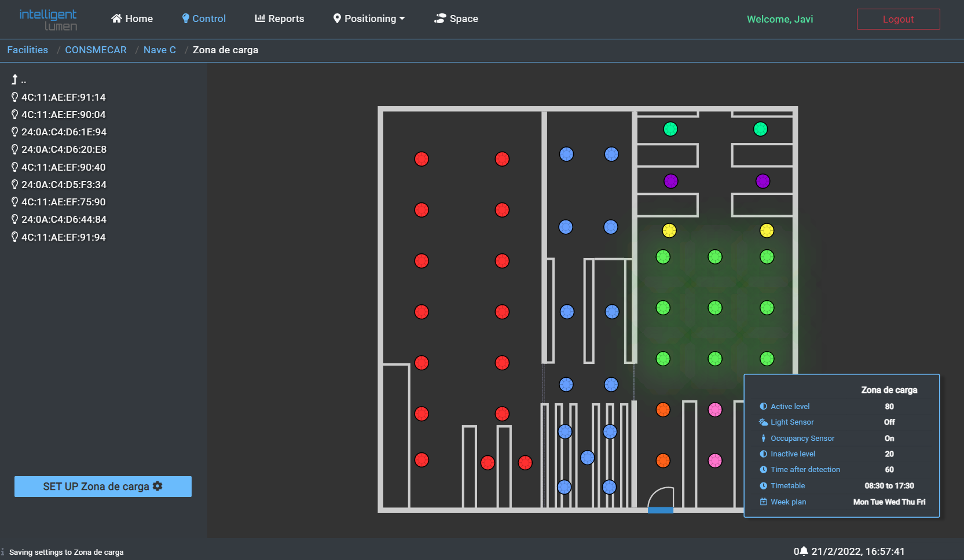Click the top-left red luminaire
The width and height of the screenshot is (964, 560).
(421, 159)
